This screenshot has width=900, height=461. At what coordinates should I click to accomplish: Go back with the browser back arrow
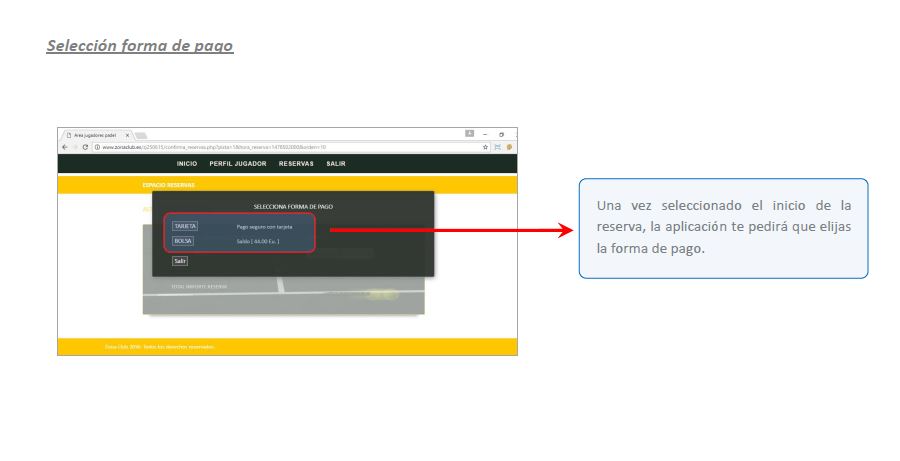pyautogui.click(x=64, y=147)
